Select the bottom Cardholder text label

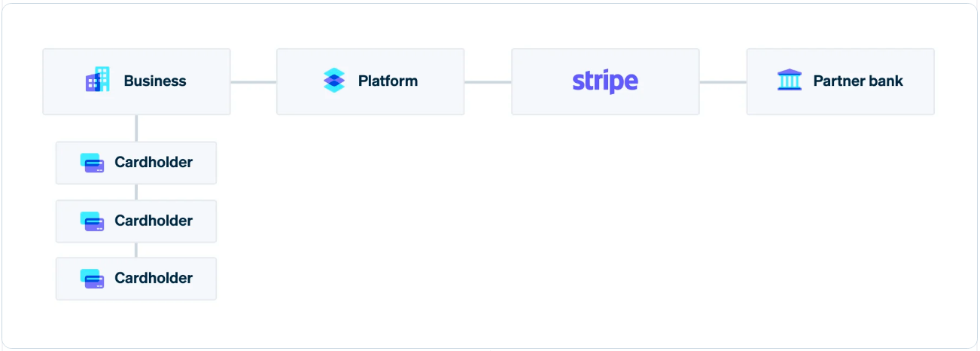pyautogui.click(x=154, y=278)
